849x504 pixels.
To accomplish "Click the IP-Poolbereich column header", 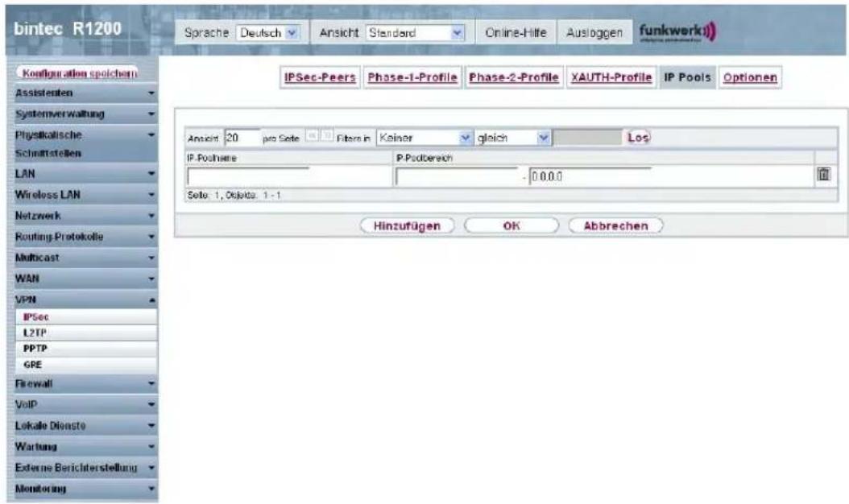I will 424,158.
